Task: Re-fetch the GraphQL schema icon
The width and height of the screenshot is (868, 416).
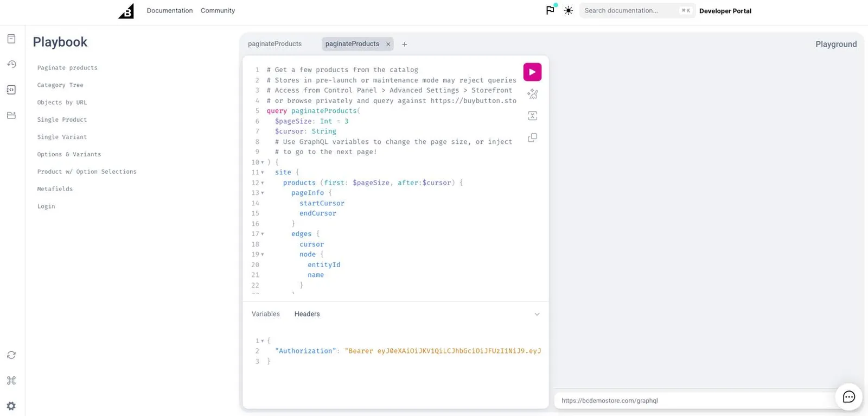Action: [x=11, y=355]
